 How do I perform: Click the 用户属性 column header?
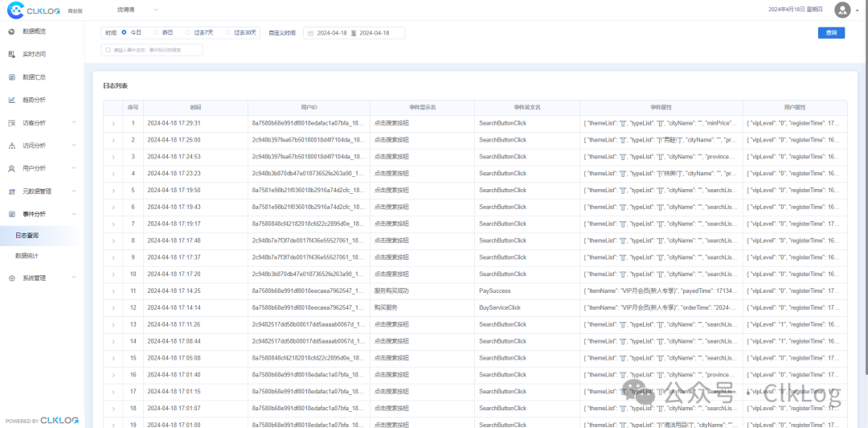(x=795, y=108)
